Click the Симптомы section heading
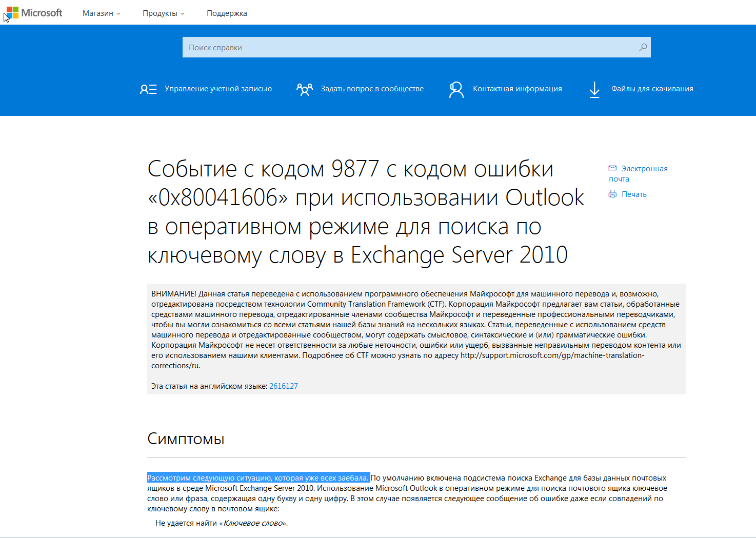This screenshot has width=756, height=538. 186,439
